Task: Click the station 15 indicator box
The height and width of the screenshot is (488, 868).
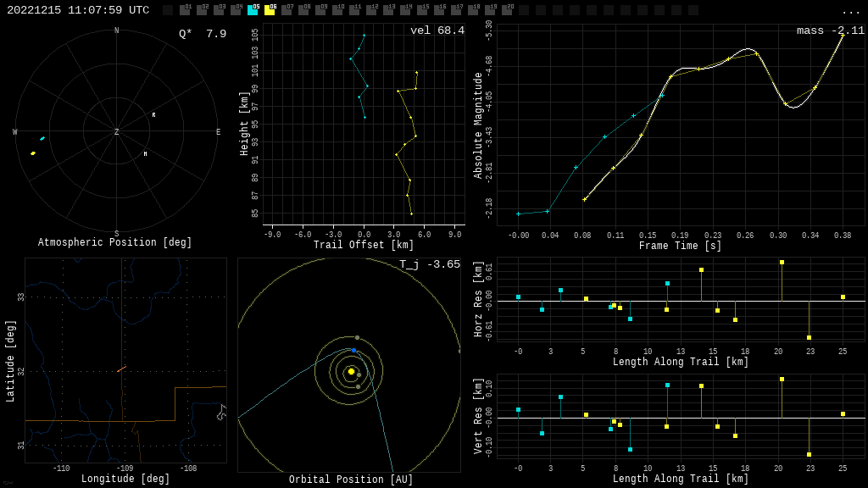Action: pyautogui.click(x=422, y=10)
